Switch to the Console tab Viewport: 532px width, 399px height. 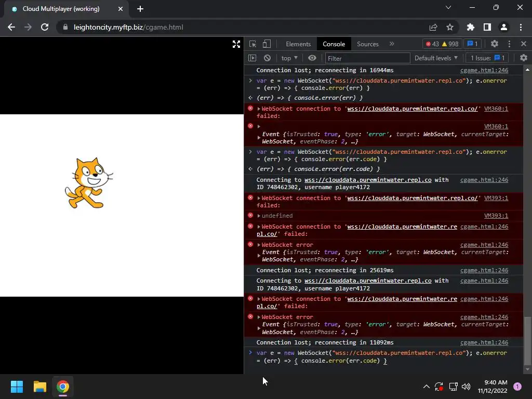pos(334,44)
